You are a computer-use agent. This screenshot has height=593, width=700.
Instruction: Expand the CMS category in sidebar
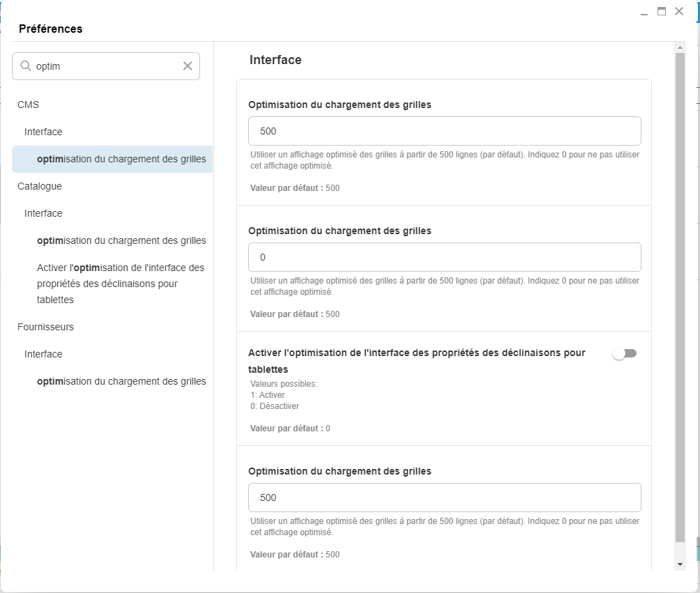pos(28,105)
